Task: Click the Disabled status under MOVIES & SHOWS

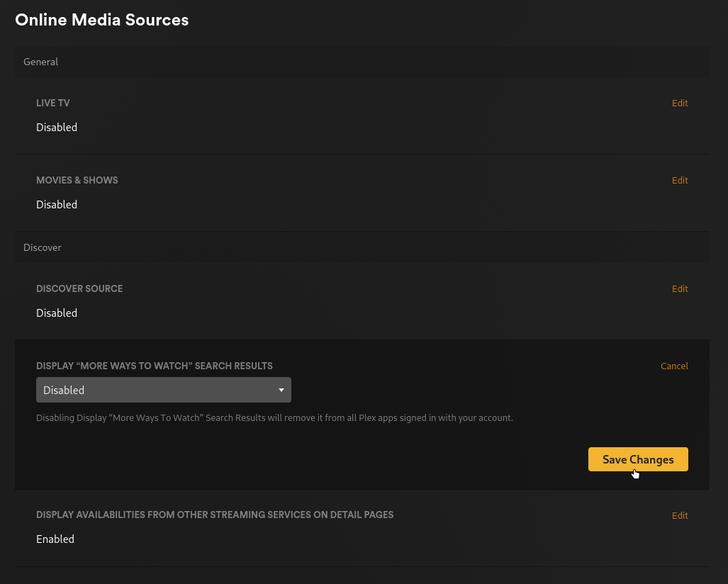Action: pos(57,204)
